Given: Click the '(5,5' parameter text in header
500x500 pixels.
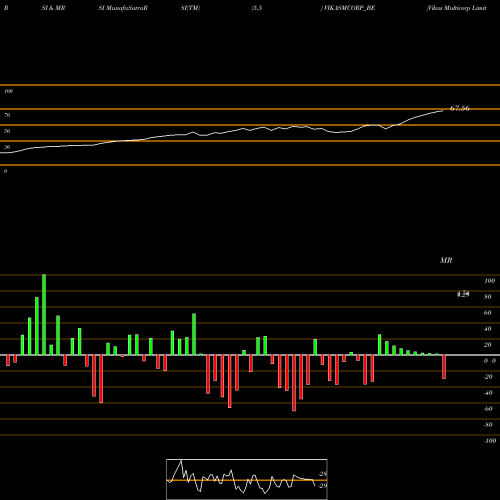Looking at the screenshot, I should (x=257, y=8).
